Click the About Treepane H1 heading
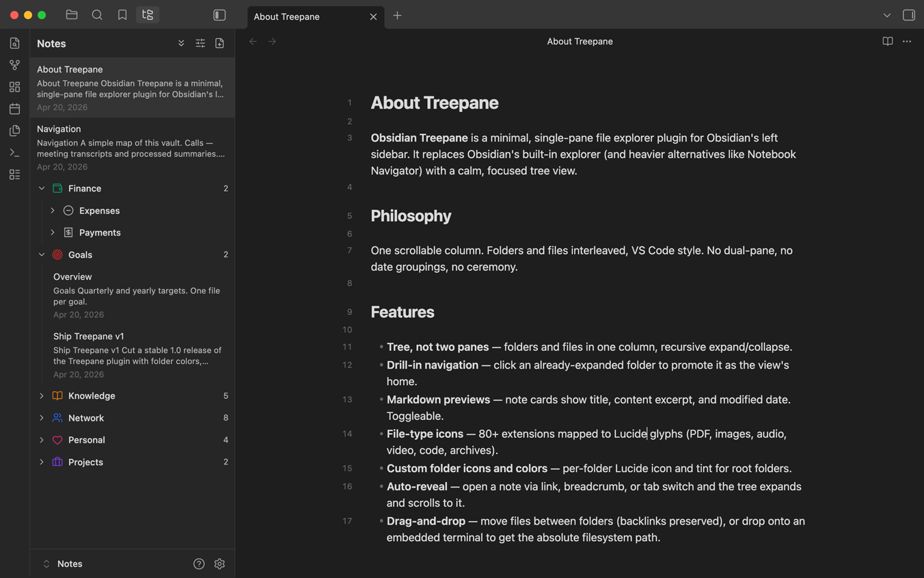This screenshot has height=578, width=924. point(435,103)
